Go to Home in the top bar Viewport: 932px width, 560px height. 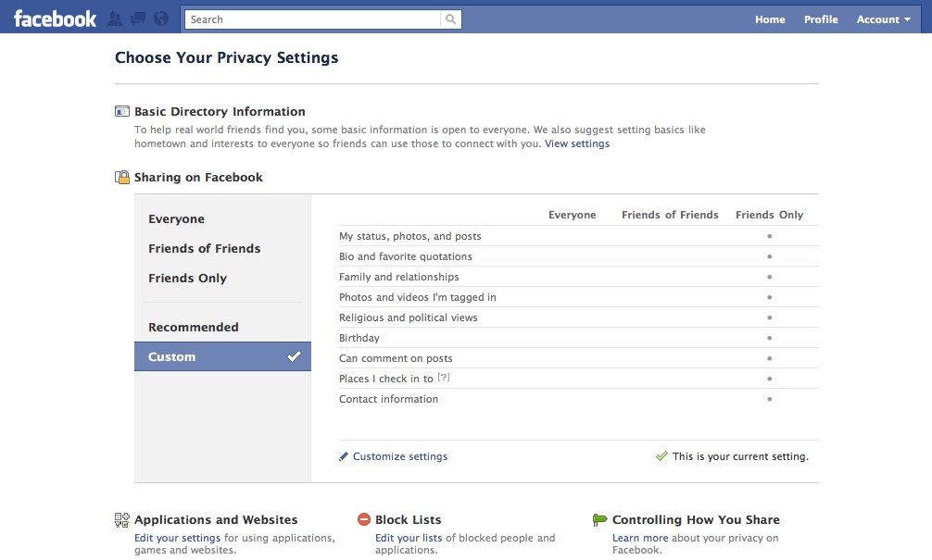[770, 19]
